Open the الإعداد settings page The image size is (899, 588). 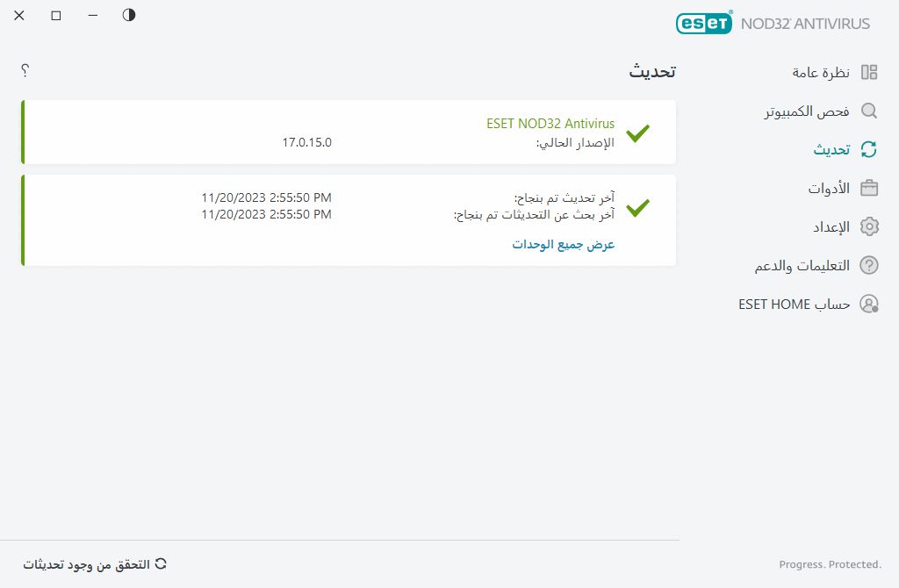click(830, 226)
